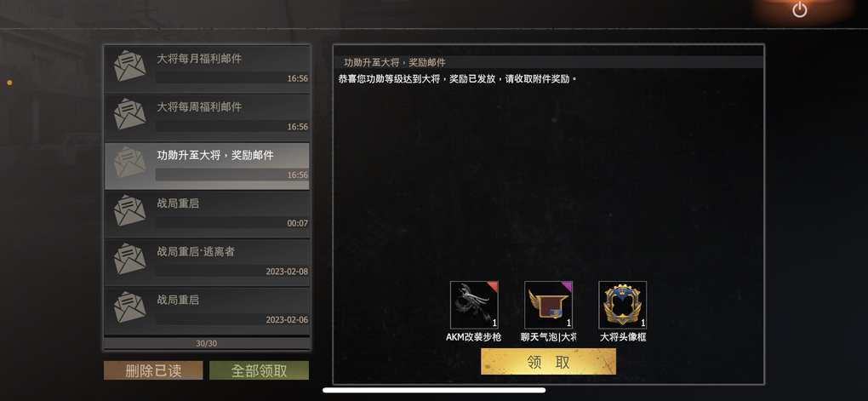Click the congratulation message text 恭喜您功勋等级
Image resolution: width=868 pixels, height=401 pixels.
(x=458, y=78)
